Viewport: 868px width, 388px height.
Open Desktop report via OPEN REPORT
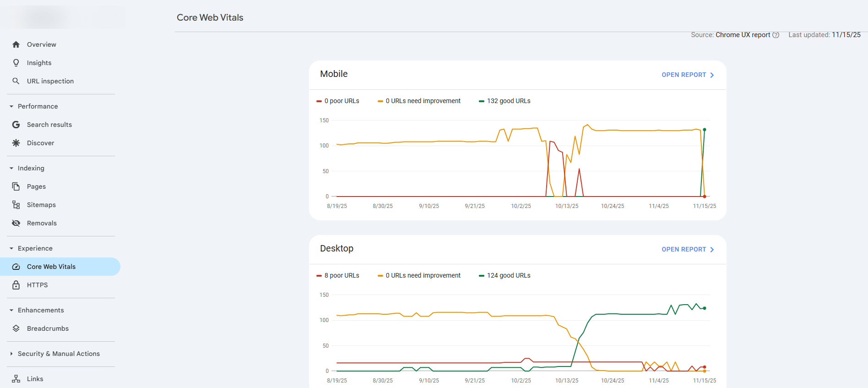pyautogui.click(x=688, y=249)
